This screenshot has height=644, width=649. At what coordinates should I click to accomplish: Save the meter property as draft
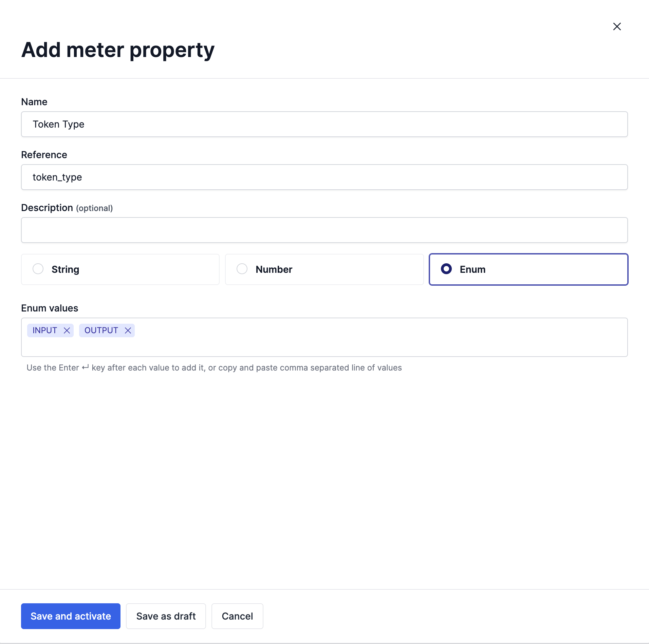tap(166, 616)
